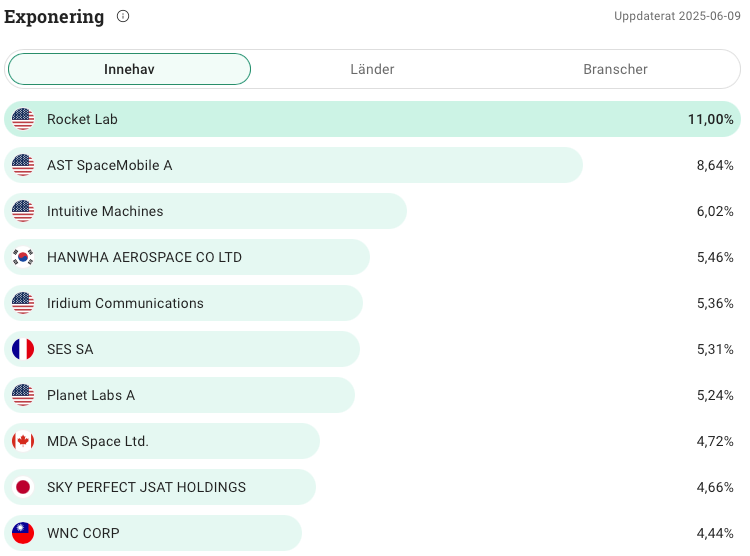The height and width of the screenshot is (556, 750).
Task: Click the 8,64% value for AST SpaceMobile
Action: click(x=715, y=165)
